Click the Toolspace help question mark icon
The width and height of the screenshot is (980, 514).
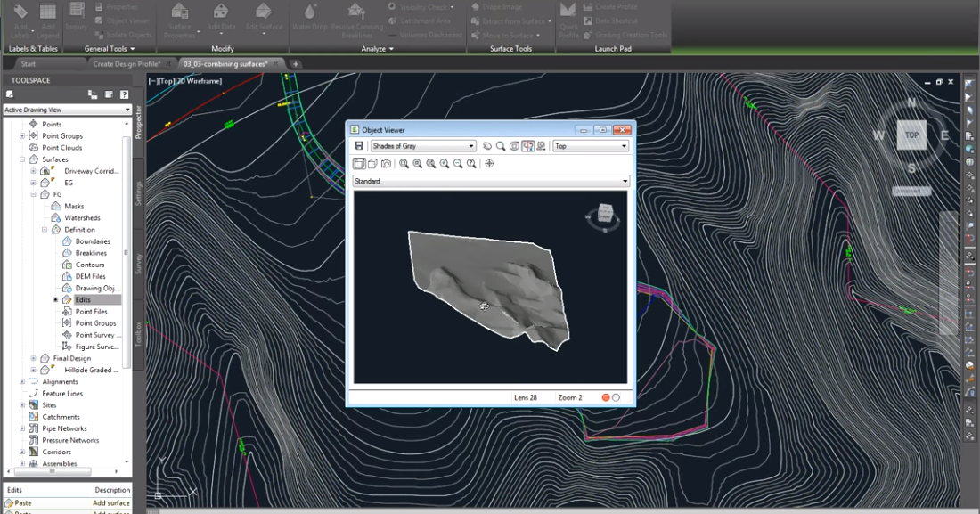(x=124, y=94)
